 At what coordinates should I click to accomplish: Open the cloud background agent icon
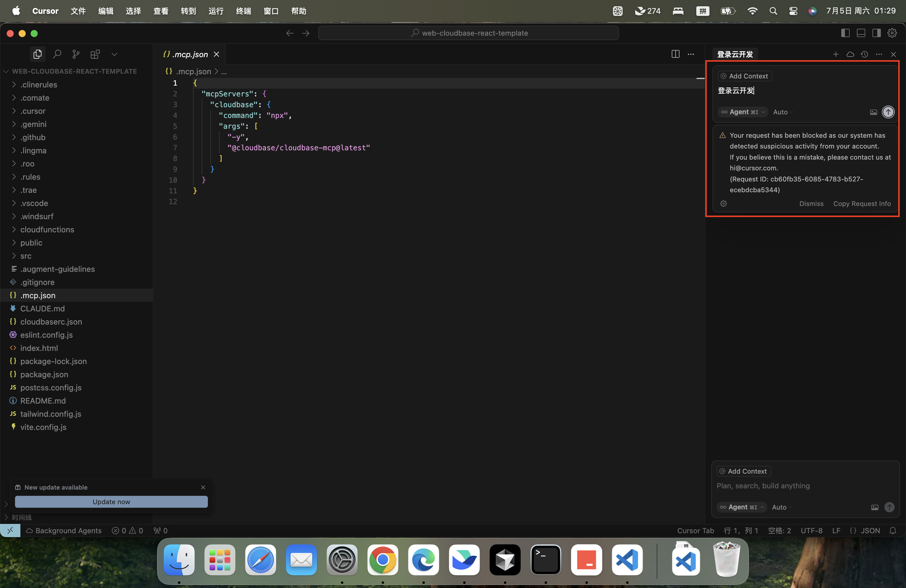[850, 54]
